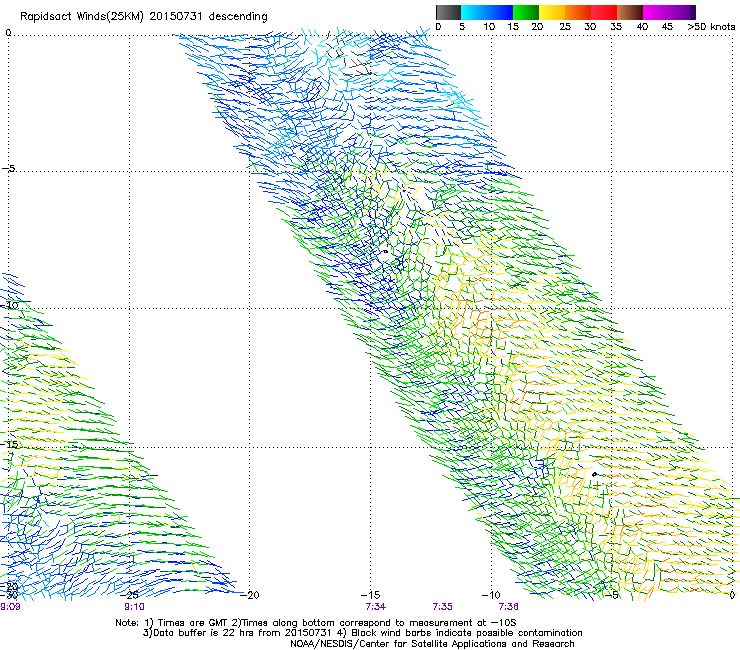Image resolution: width=740 pixels, height=650 pixels.
Task: Click the '10' label under the color bar
Action: coord(489,27)
